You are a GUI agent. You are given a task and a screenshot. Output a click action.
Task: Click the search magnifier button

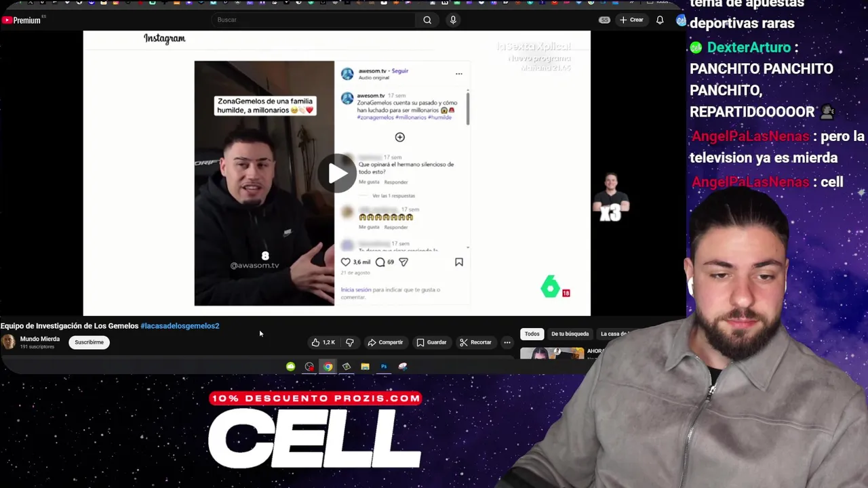pyautogui.click(x=427, y=20)
